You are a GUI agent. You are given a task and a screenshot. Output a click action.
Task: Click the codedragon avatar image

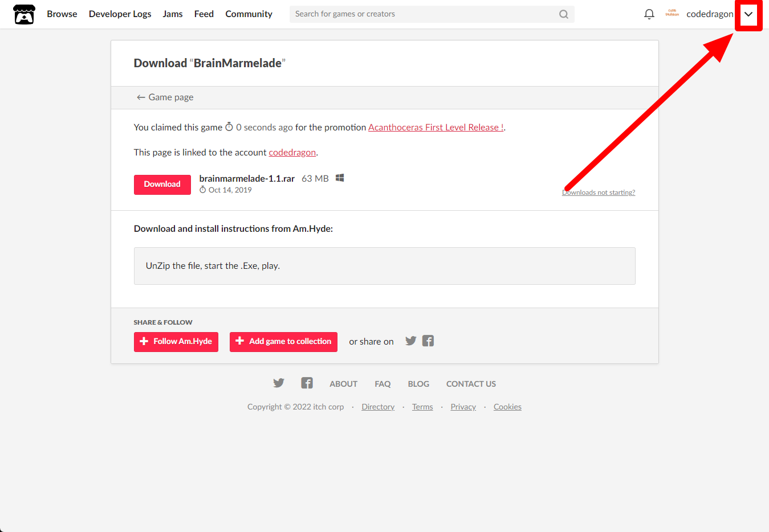672,14
